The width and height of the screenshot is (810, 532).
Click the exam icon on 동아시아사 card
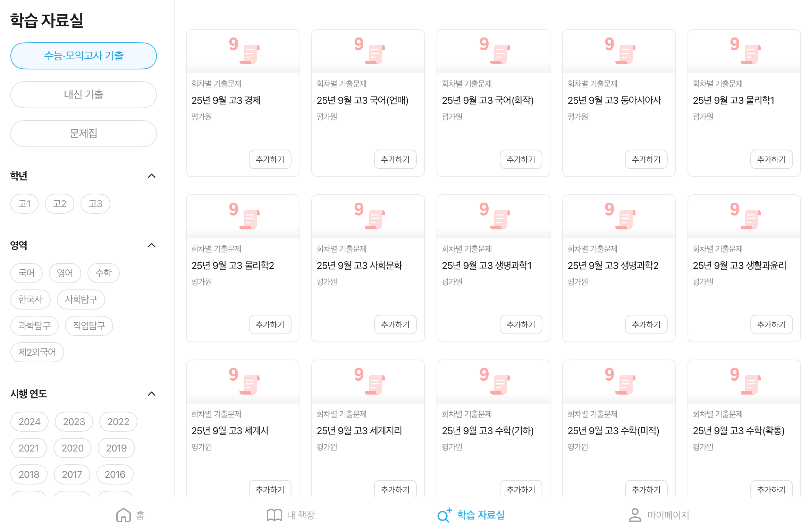(620, 51)
